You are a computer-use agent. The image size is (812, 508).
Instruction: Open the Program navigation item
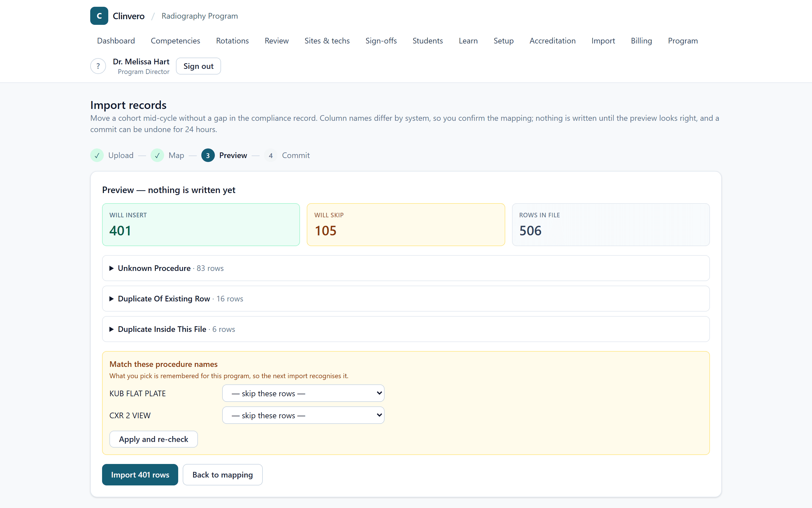[x=683, y=41]
